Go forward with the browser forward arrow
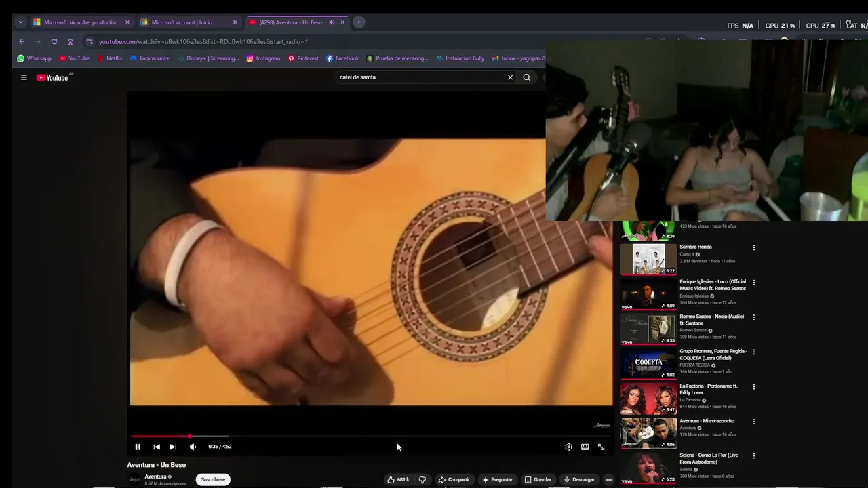The width and height of the screenshot is (868, 488). click(38, 41)
